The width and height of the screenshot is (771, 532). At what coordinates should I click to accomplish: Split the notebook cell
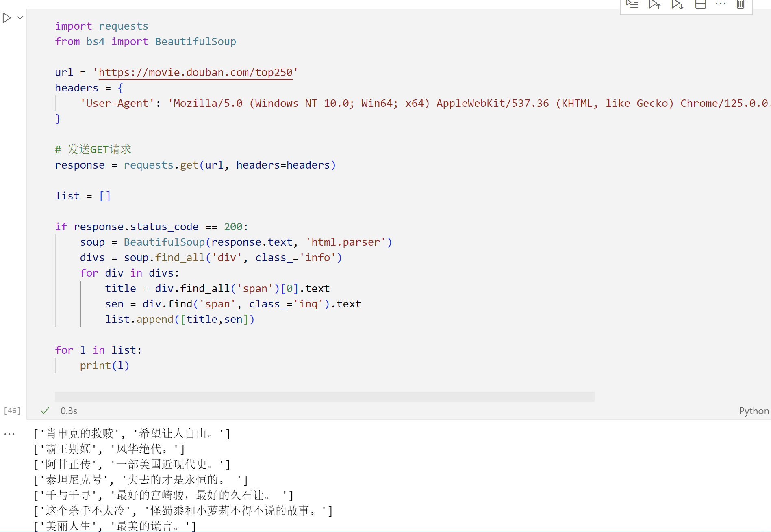700,4
